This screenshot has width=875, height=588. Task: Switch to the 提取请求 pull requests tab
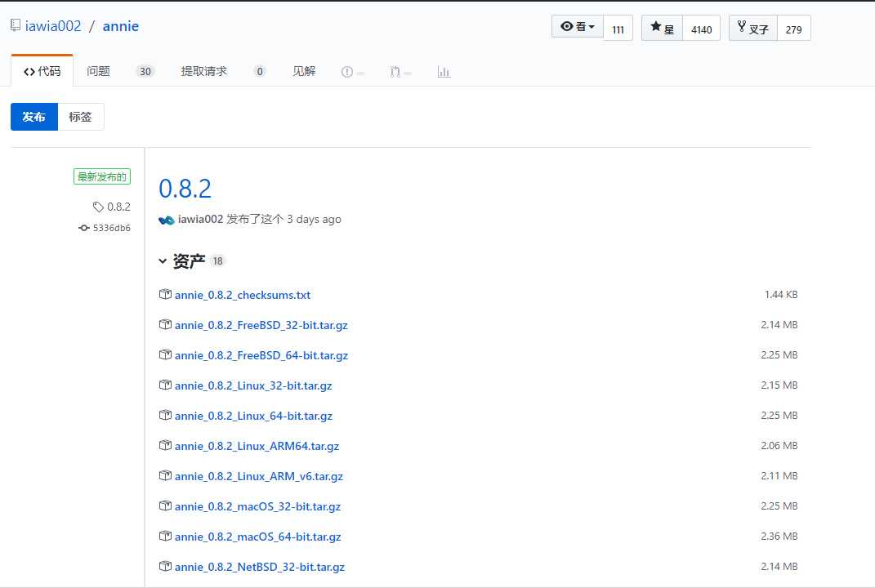[203, 71]
